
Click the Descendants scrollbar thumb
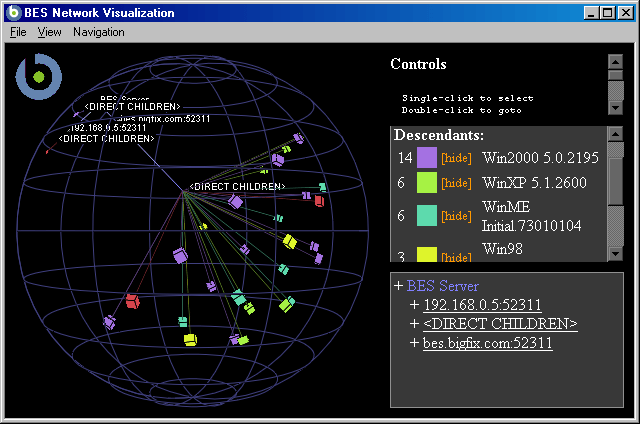(615, 182)
